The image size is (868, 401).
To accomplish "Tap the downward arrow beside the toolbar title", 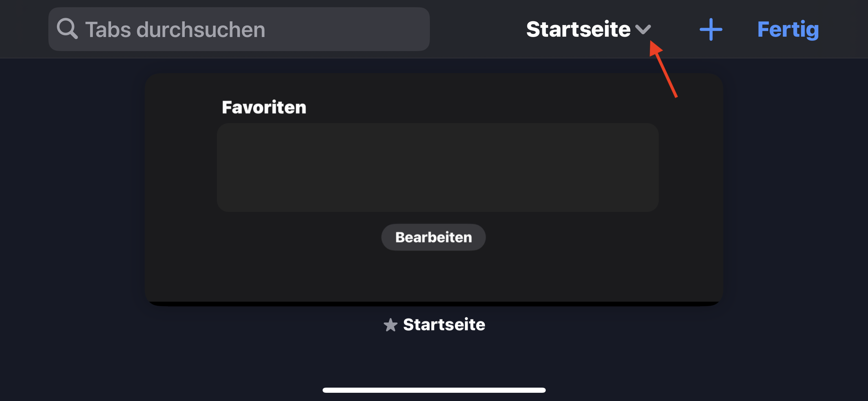I will click(643, 29).
